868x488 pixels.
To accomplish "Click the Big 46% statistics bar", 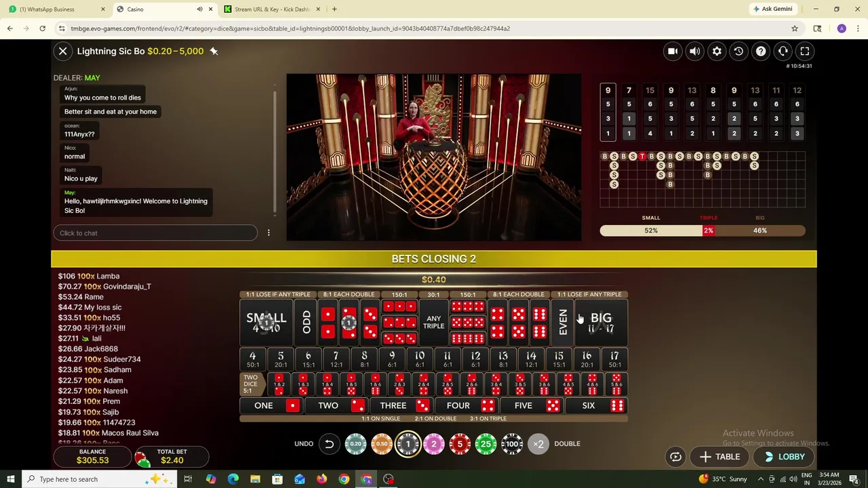I will [760, 230].
